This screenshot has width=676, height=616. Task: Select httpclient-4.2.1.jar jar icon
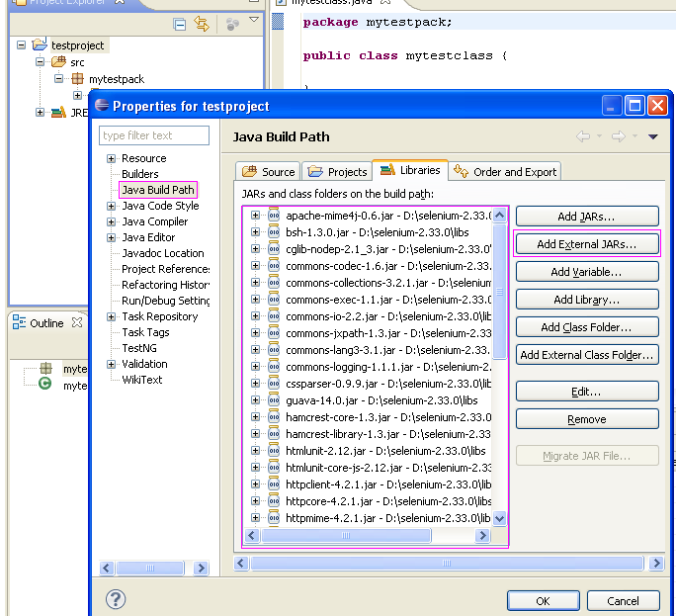click(x=274, y=484)
